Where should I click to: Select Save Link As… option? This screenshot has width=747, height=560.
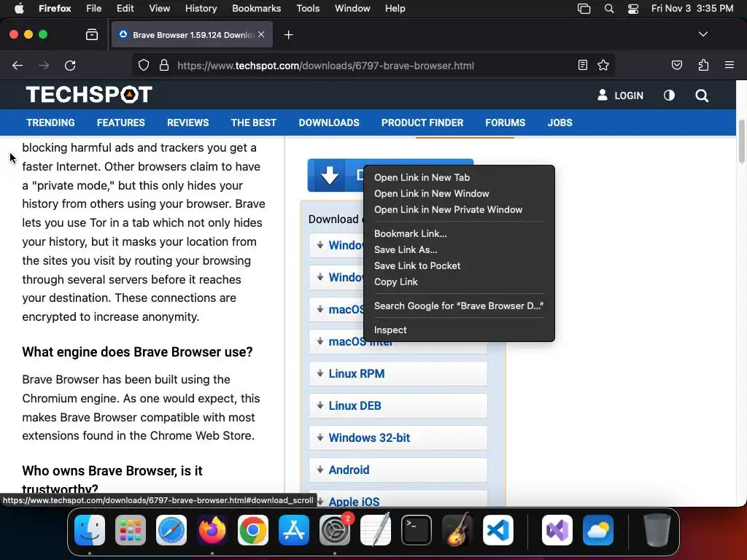406,249
